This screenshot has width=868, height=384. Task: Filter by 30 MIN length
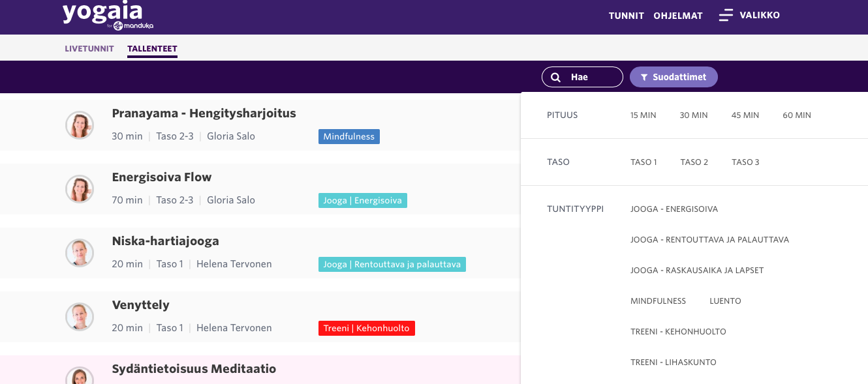pos(694,115)
